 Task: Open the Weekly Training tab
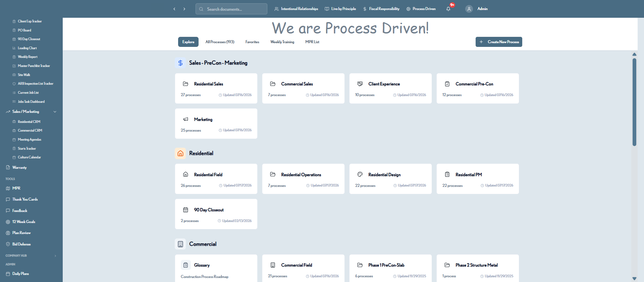pyautogui.click(x=282, y=42)
